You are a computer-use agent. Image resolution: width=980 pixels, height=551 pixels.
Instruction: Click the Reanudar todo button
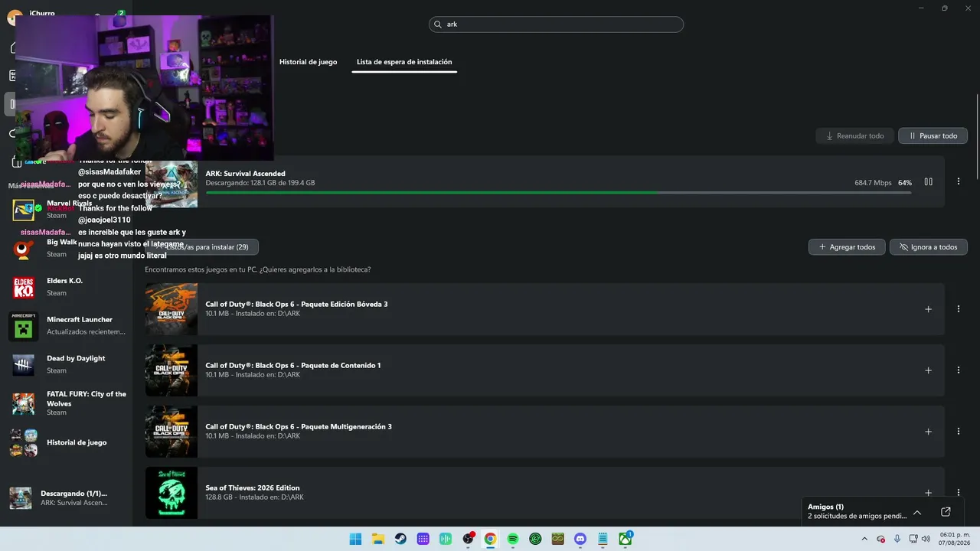[854, 135]
